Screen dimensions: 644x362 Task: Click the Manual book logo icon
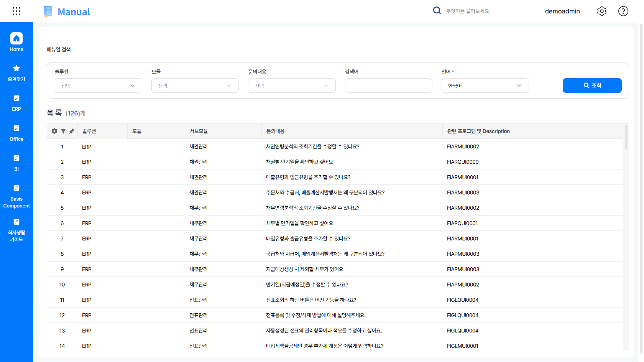(x=48, y=12)
